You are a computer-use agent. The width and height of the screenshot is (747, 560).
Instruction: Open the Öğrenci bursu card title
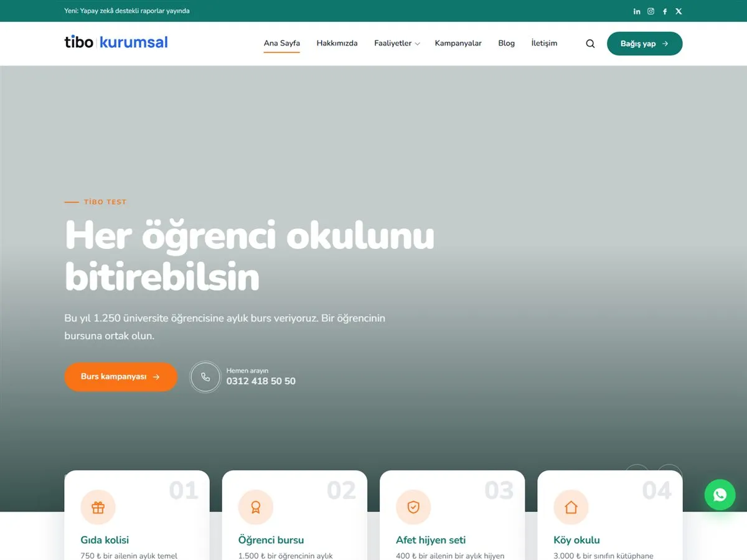(x=271, y=540)
